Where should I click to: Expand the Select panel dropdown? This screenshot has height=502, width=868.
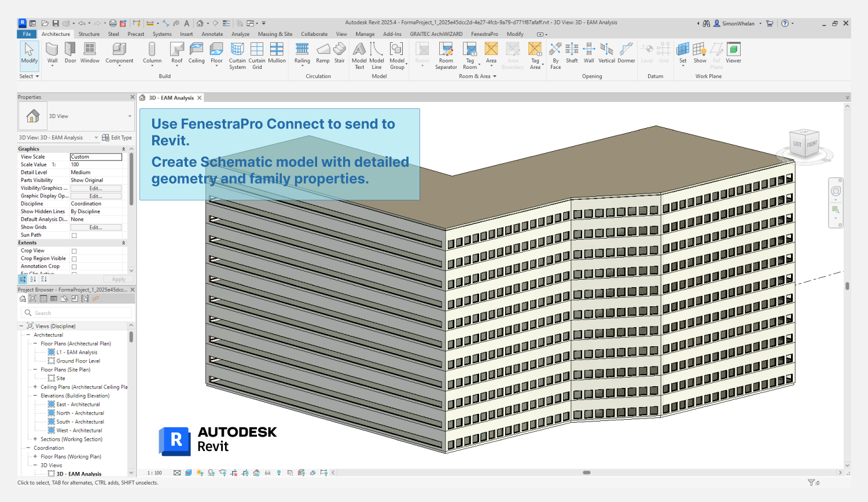pyautogui.click(x=29, y=76)
